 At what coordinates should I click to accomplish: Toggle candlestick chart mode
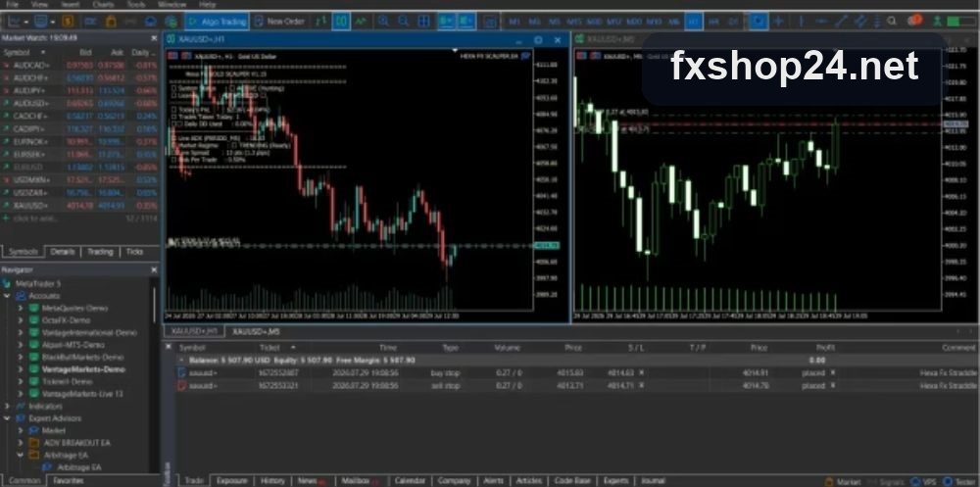[x=341, y=22]
